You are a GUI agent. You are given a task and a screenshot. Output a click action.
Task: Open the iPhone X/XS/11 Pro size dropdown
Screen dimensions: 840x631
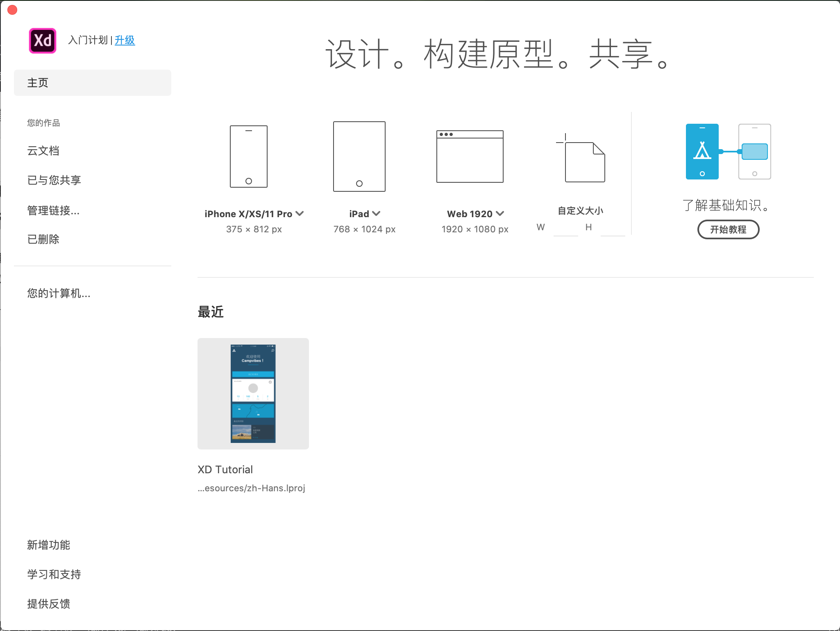300,213
